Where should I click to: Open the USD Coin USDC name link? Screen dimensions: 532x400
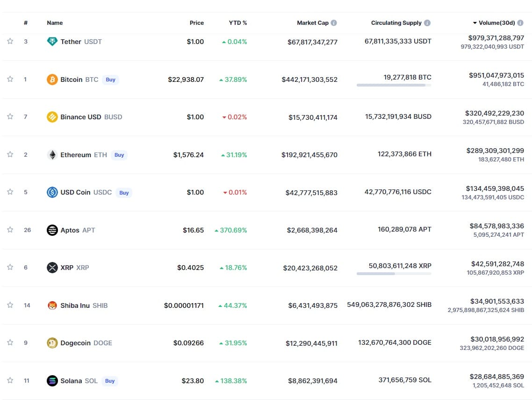(86, 192)
